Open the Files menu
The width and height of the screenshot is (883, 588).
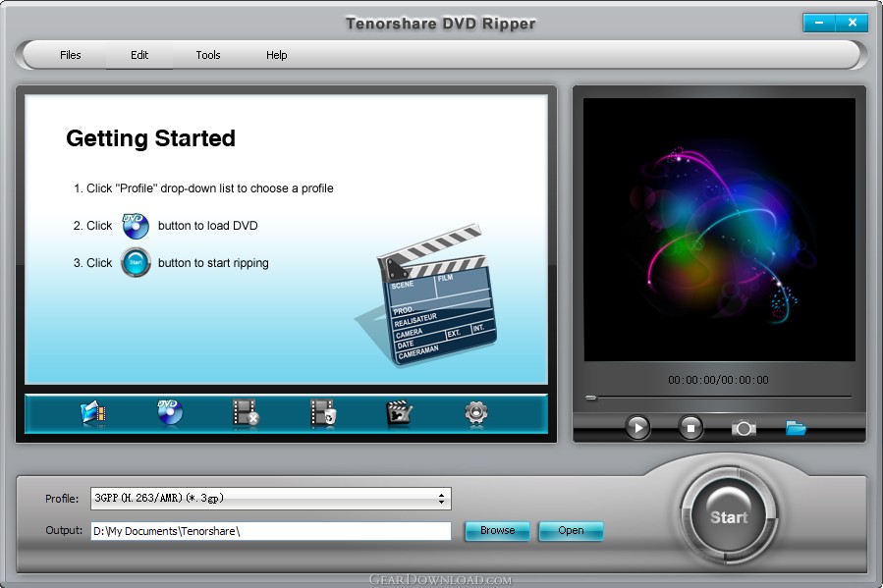[71, 55]
